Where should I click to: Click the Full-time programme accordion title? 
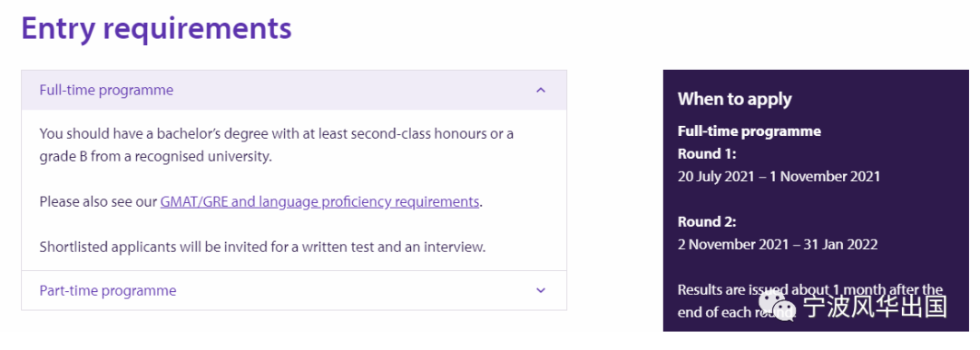(106, 90)
